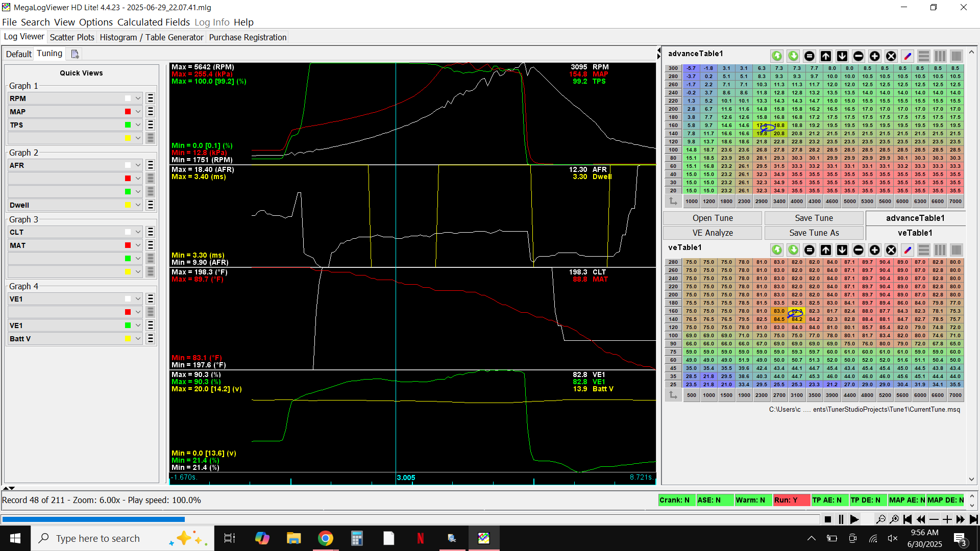Open the Calculated Fields menu
Image resolution: width=980 pixels, height=551 pixels.
(x=153, y=22)
